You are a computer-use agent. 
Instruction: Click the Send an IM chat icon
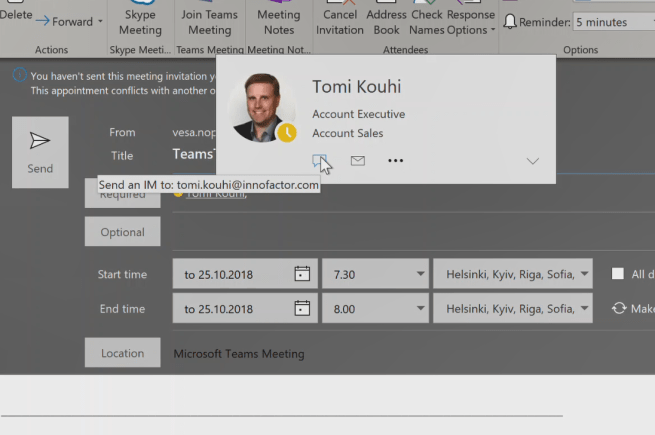pos(318,160)
